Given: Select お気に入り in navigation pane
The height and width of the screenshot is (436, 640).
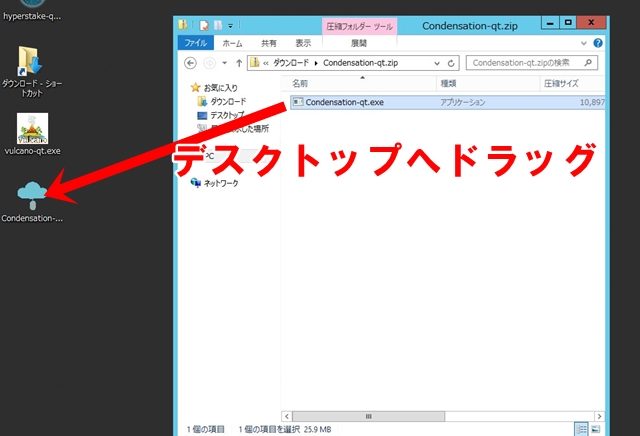Looking at the screenshot, I should [x=214, y=87].
